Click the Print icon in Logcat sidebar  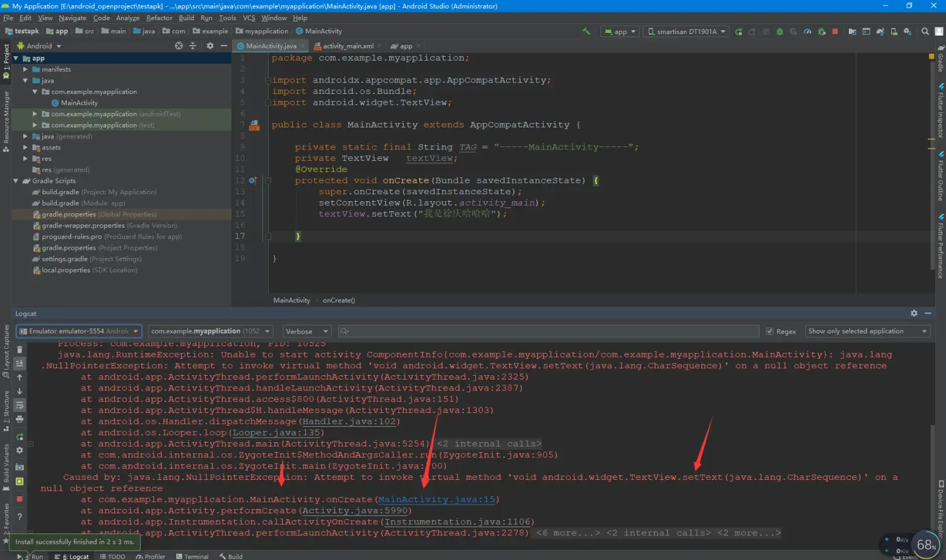[20, 419]
